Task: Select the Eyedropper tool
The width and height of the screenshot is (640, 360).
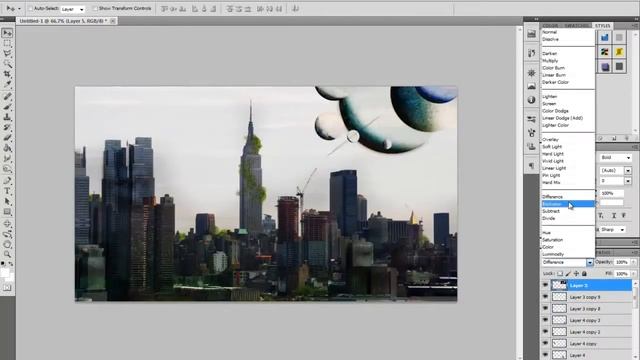Action: click(7, 84)
